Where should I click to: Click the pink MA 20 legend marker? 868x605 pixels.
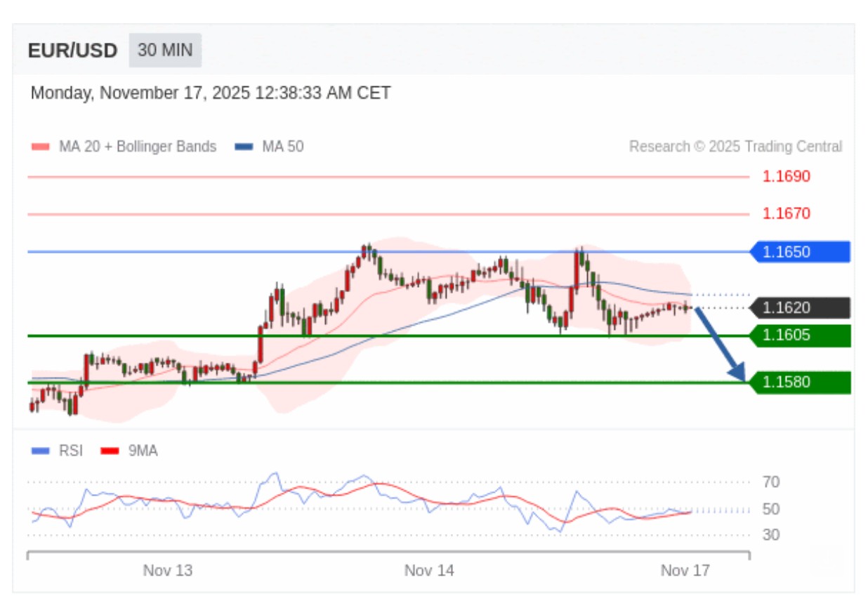(x=41, y=147)
